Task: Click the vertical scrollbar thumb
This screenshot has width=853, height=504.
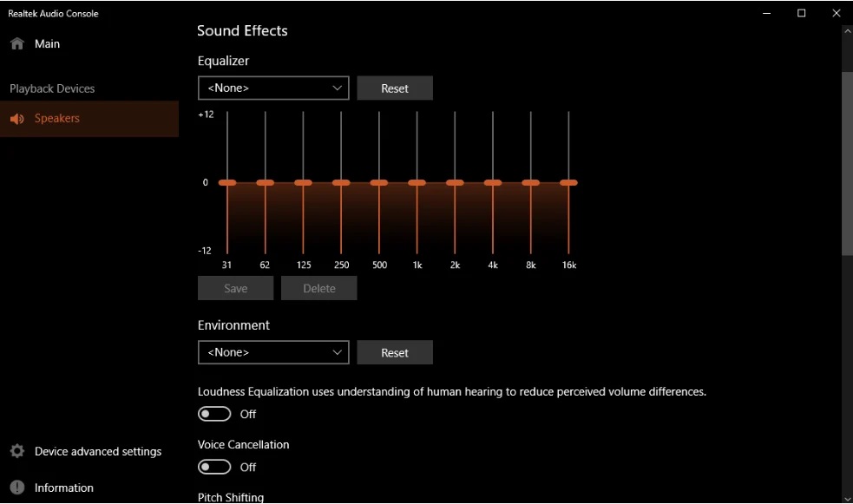Action: [847, 163]
